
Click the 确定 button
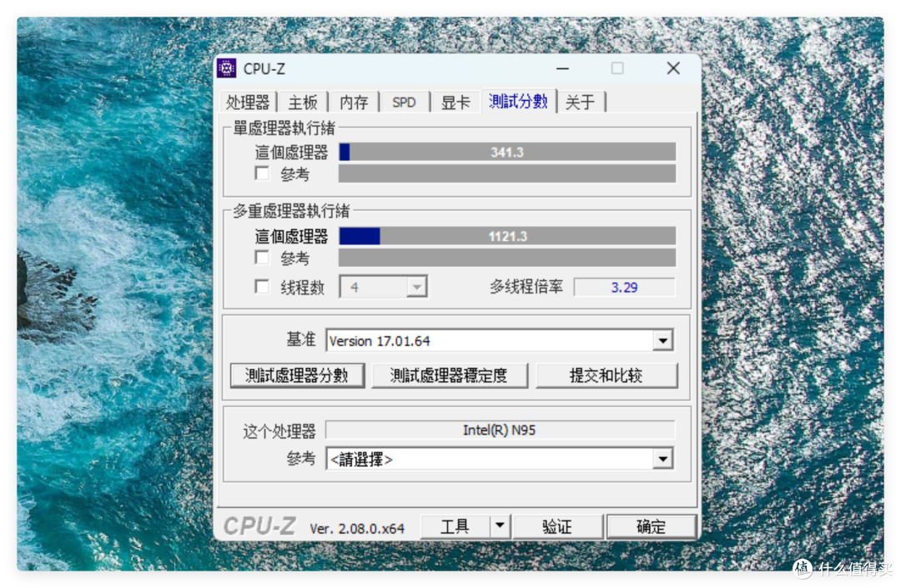coord(651,526)
